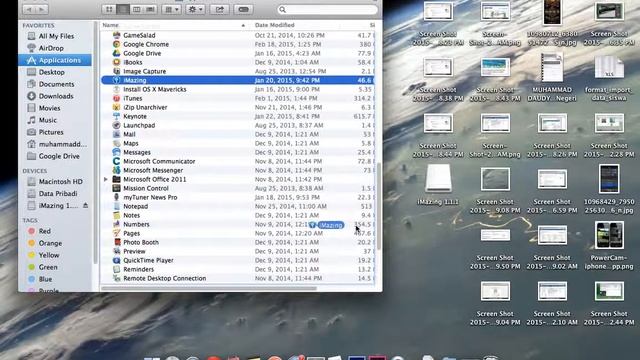Select Microsoft Communicator application
The image size is (640, 360).
(x=238, y=161)
